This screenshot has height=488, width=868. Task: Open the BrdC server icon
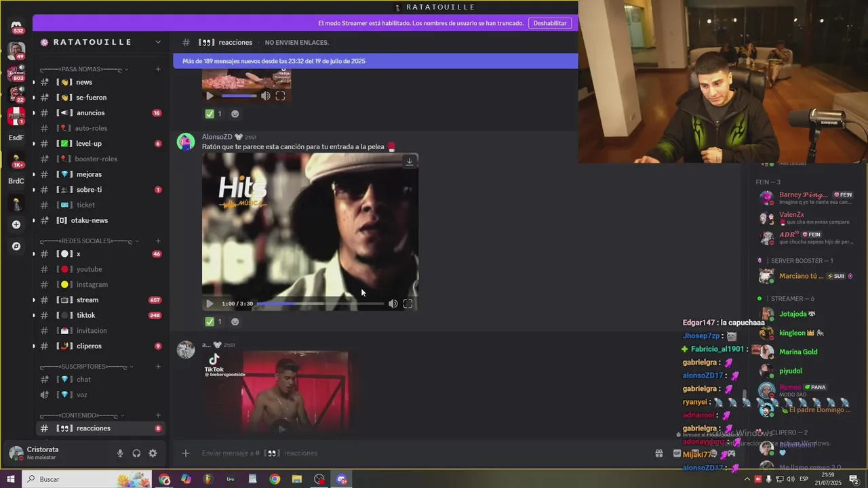(x=16, y=181)
